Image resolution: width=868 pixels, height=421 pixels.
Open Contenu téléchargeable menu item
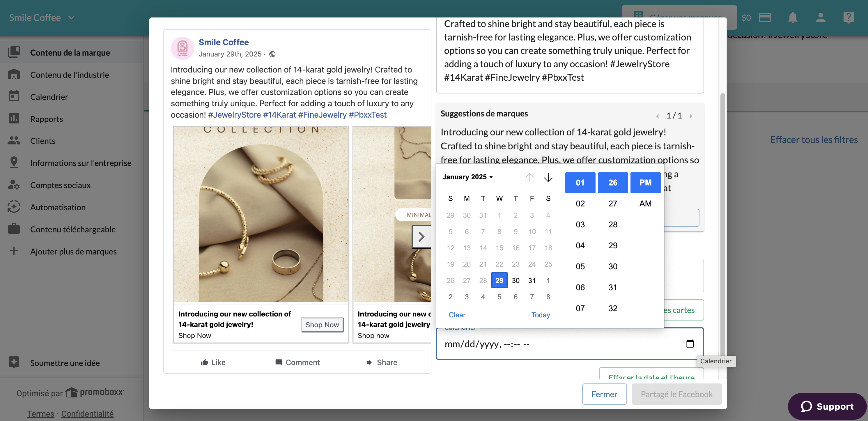(72, 229)
